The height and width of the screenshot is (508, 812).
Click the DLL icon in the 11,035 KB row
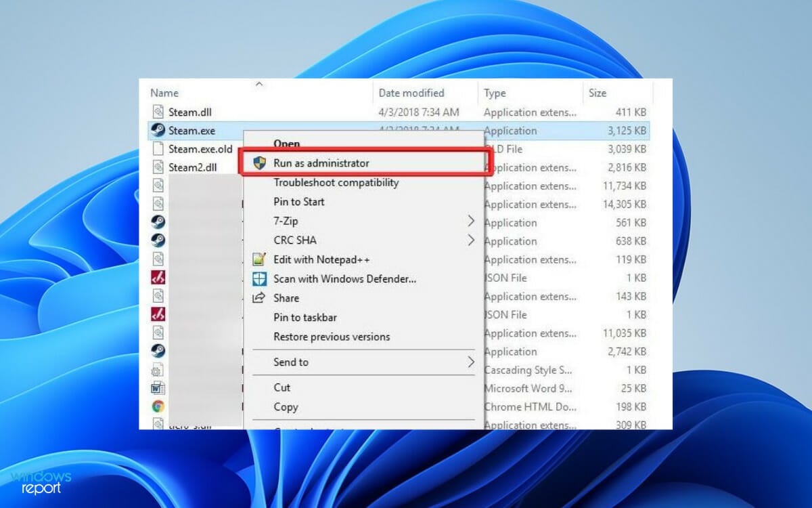click(x=158, y=333)
